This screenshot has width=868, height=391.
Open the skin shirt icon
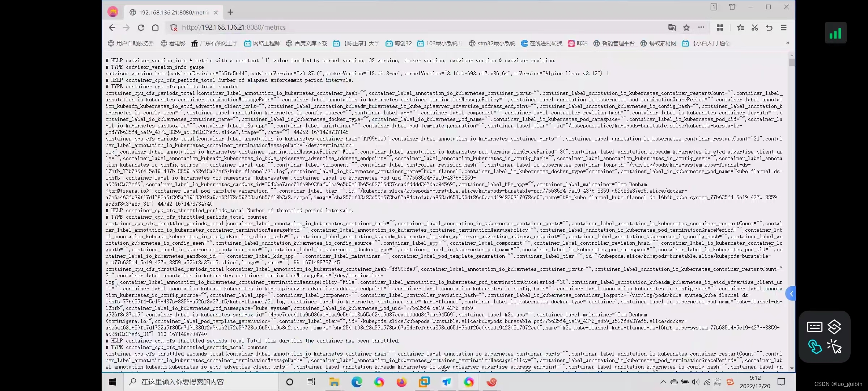pos(732,7)
